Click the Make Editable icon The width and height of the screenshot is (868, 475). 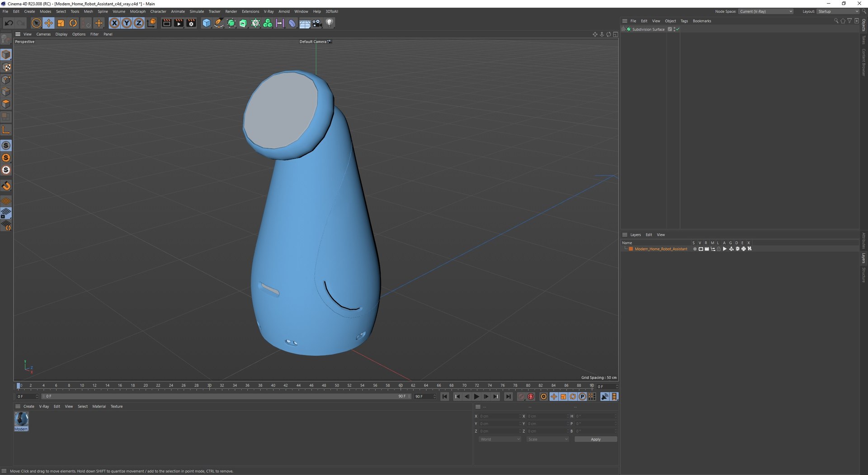pos(6,39)
